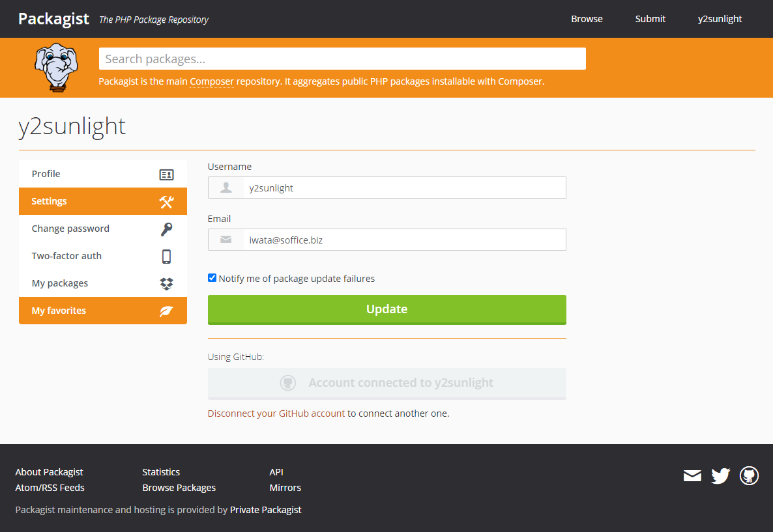The width and height of the screenshot is (773, 532).
Task: Open the Twitter bird icon in footer
Action: 720,476
